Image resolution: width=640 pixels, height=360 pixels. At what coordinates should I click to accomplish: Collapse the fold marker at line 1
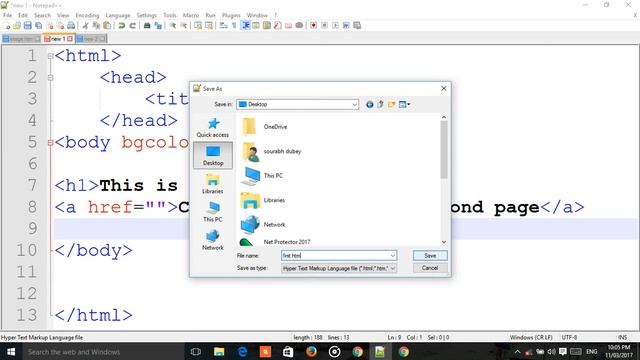tap(50, 56)
